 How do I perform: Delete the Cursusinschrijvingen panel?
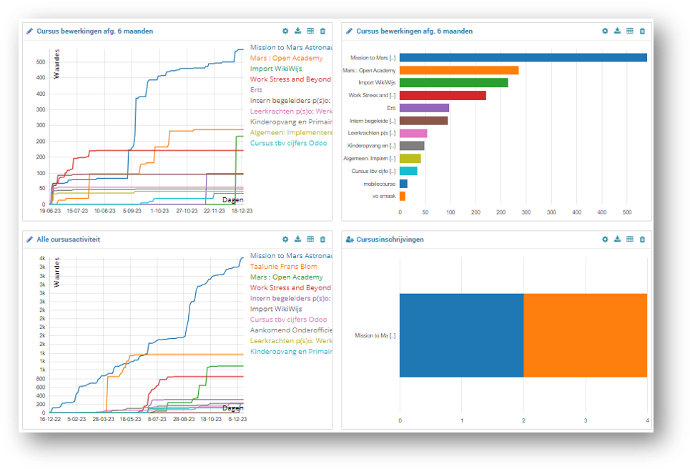click(x=641, y=240)
